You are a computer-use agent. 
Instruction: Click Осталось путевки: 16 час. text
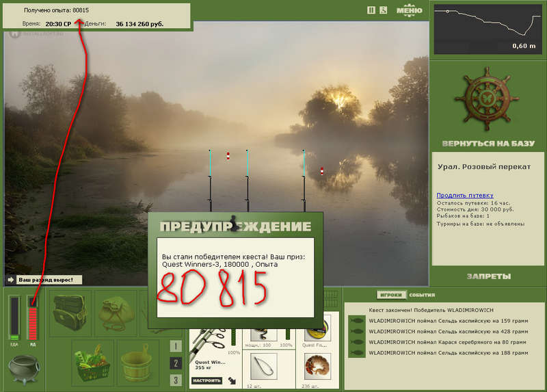[473, 202]
